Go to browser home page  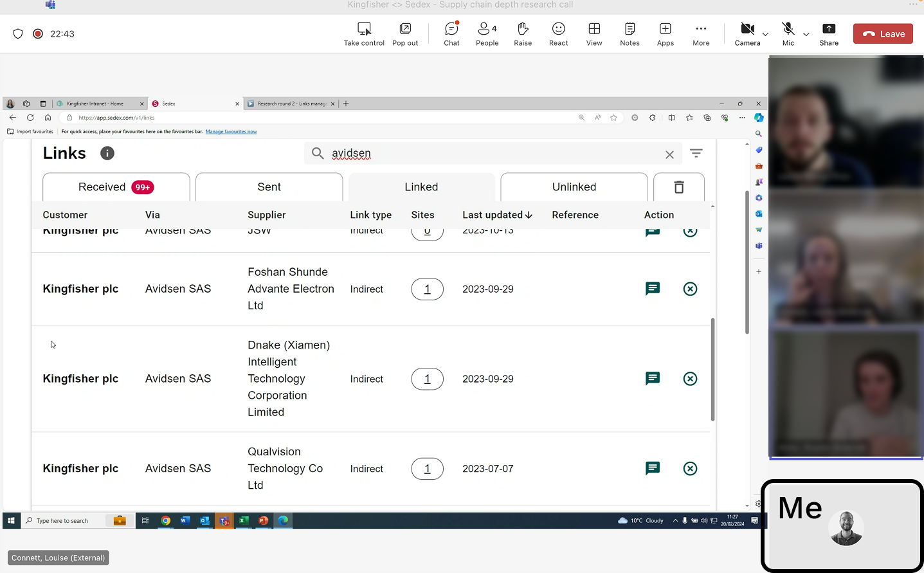pos(48,118)
